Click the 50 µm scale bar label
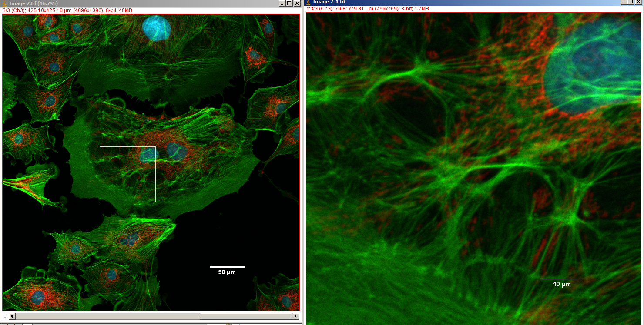Image resolution: width=644 pixels, height=325 pixels. [227, 272]
